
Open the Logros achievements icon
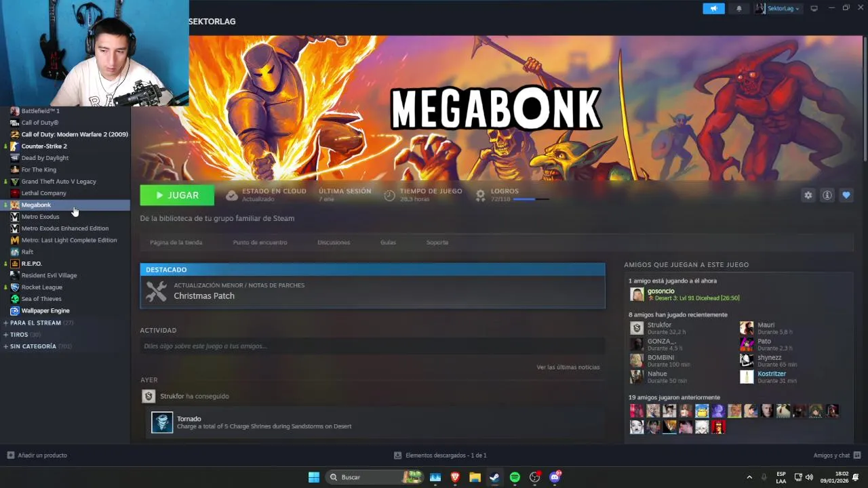point(480,195)
